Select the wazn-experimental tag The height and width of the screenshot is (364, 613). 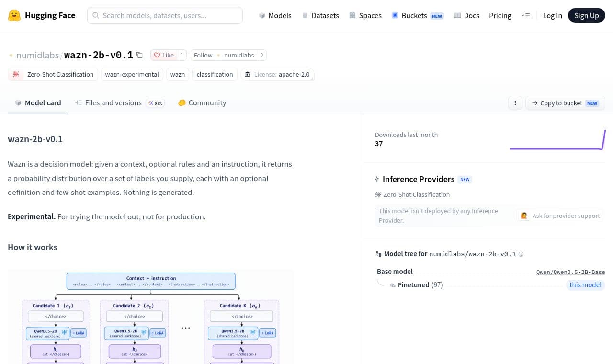coord(132,74)
